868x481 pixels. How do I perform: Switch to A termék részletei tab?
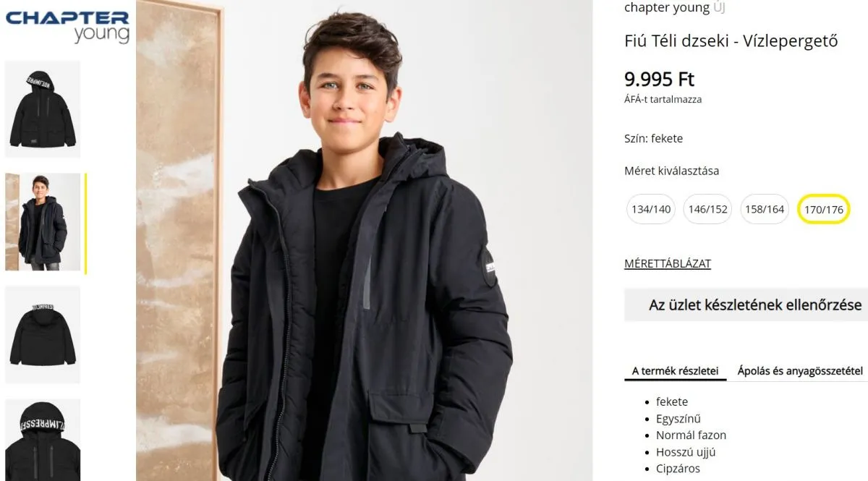(x=675, y=371)
